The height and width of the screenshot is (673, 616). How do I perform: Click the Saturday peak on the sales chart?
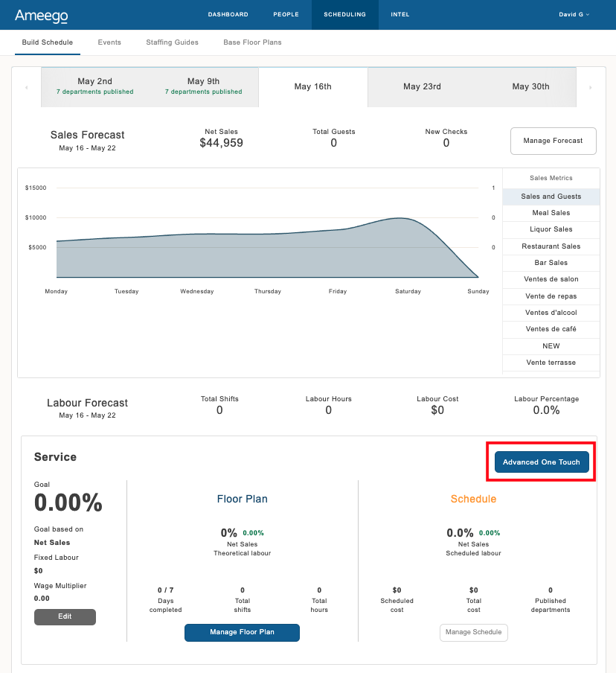(400, 219)
